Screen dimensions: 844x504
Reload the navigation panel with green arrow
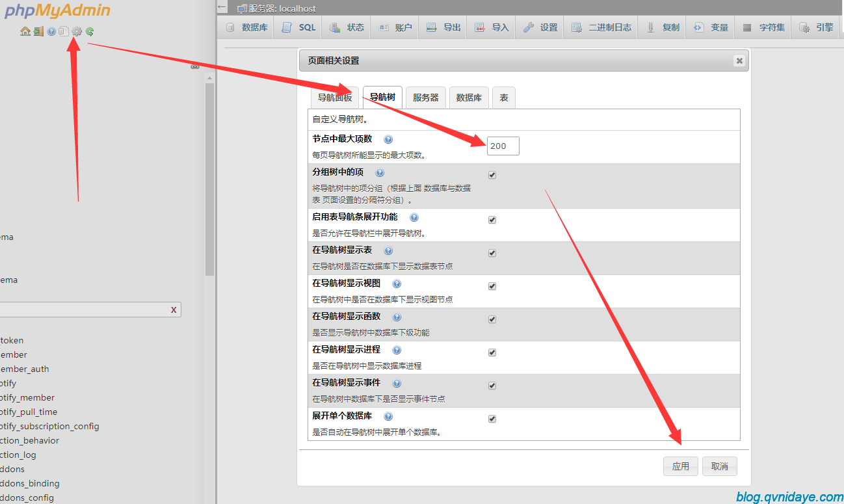coord(90,31)
